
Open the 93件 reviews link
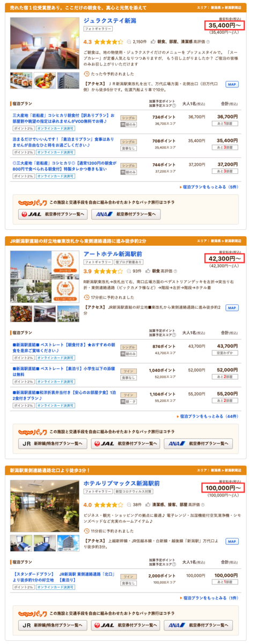pos(137,271)
